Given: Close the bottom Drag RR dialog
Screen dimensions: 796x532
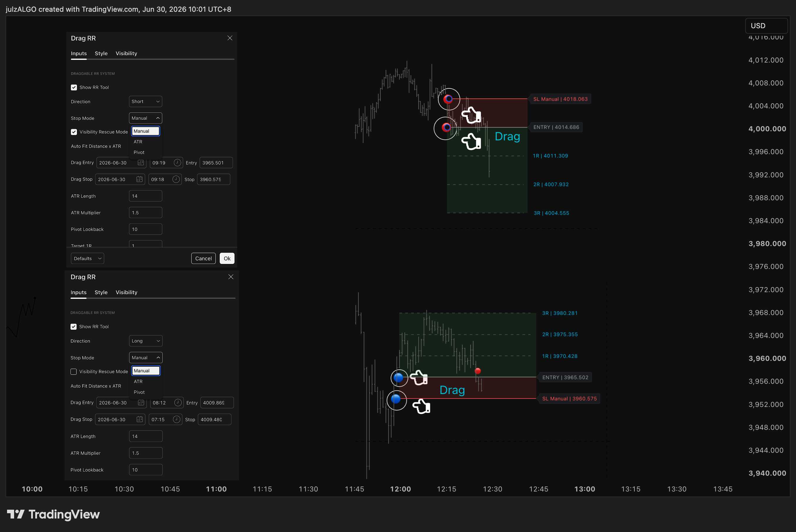Looking at the screenshot, I should [231, 277].
